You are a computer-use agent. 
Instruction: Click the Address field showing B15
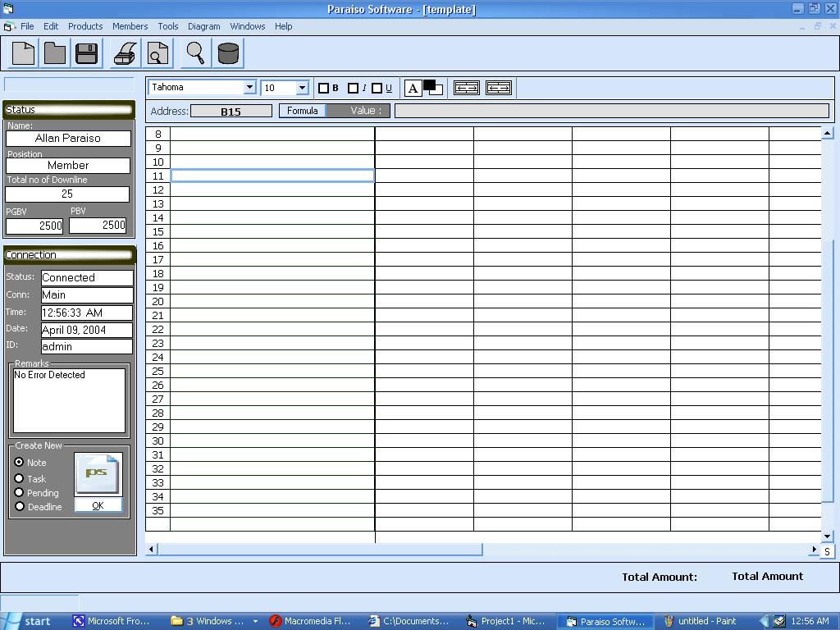click(x=231, y=111)
